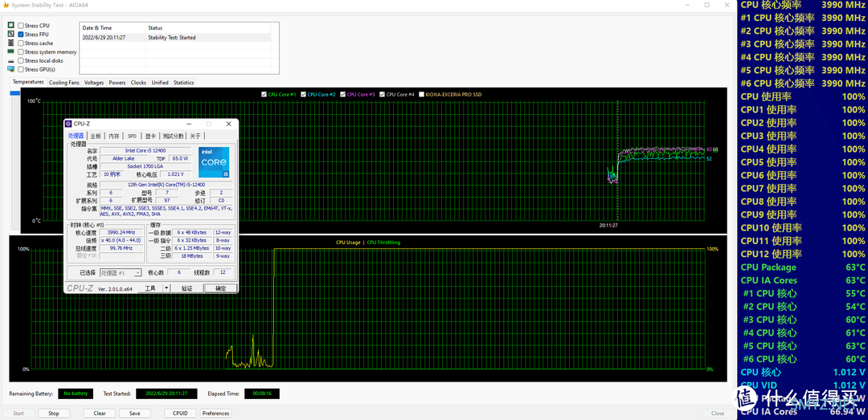Select the 主板 tab in CPU-Z
This screenshot has width=868, height=420.
point(96,137)
